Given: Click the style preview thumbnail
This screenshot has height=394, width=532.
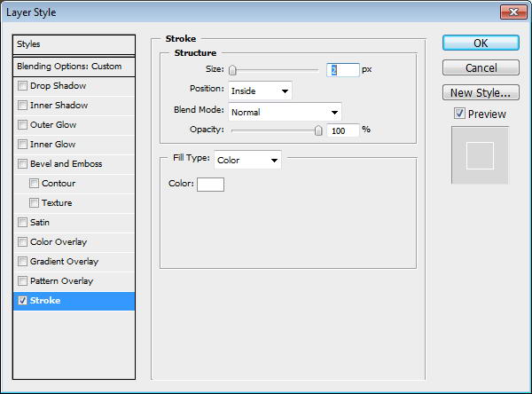Looking at the screenshot, I should [x=480, y=155].
